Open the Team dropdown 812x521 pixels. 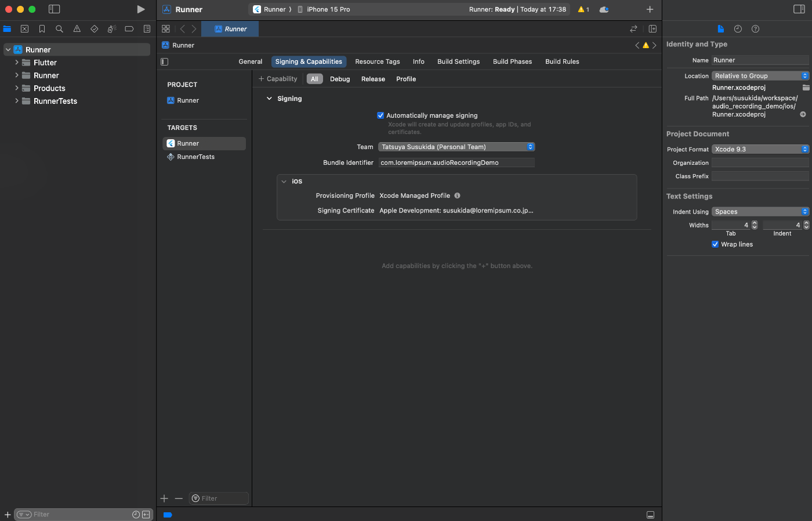tap(456, 147)
